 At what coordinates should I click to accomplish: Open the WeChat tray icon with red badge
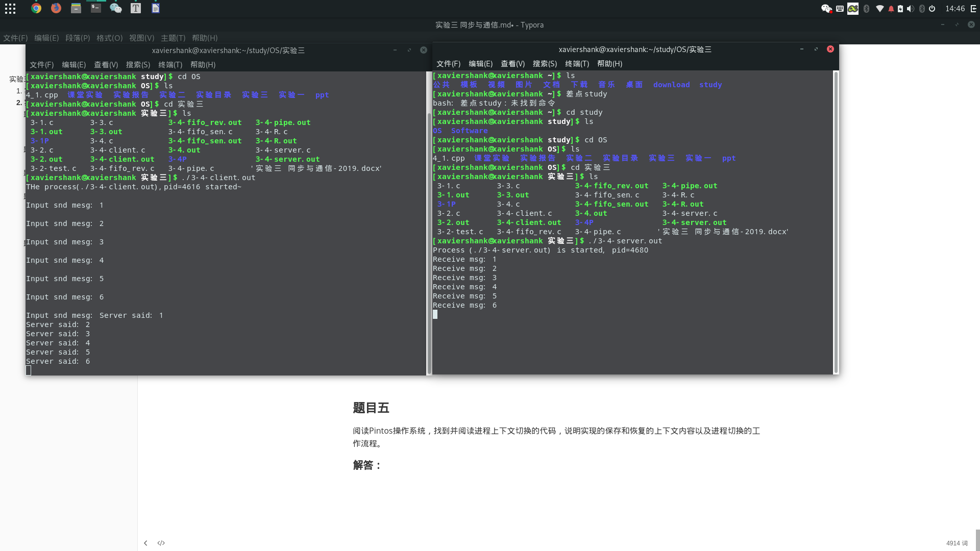click(x=826, y=8)
